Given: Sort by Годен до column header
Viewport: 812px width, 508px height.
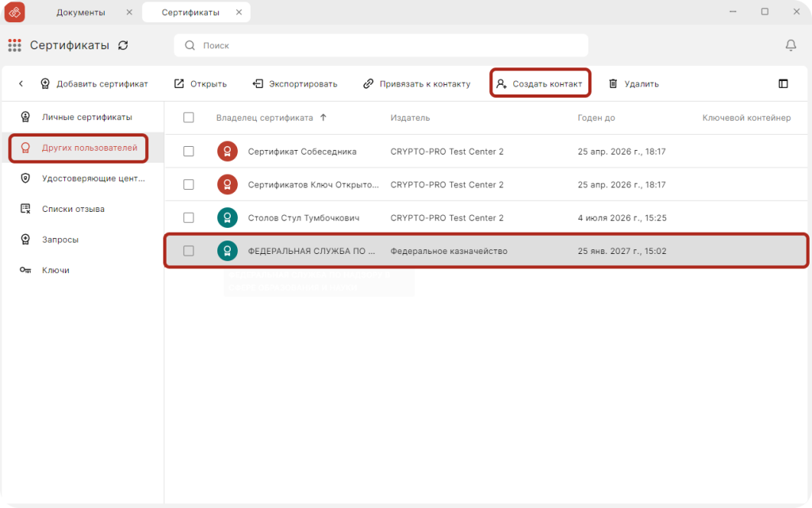Looking at the screenshot, I should tap(596, 117).
